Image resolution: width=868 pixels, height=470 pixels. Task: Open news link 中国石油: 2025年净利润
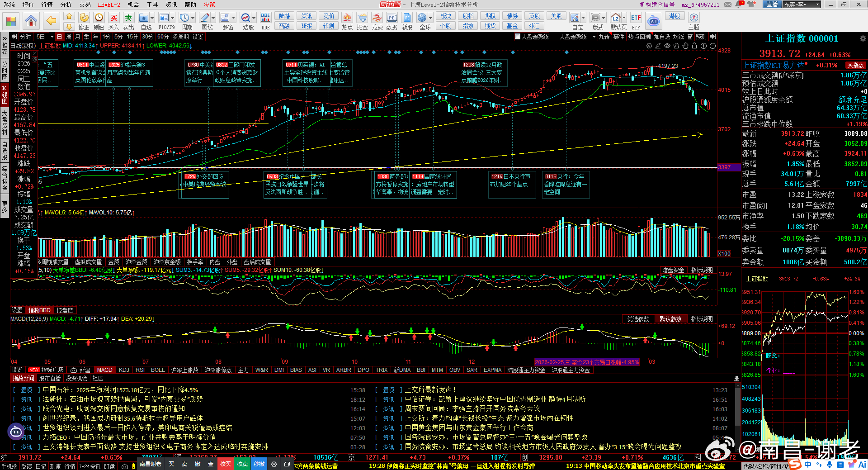120,390
